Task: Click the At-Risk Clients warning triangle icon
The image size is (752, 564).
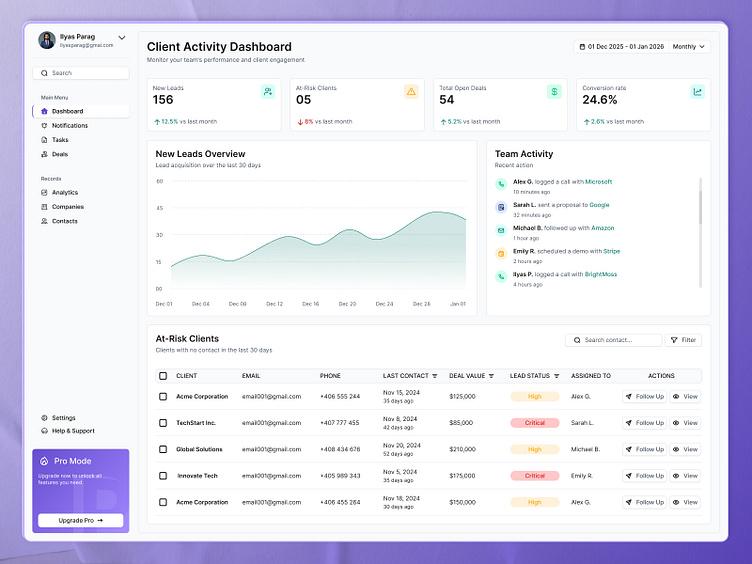Action: pos(411,92)
